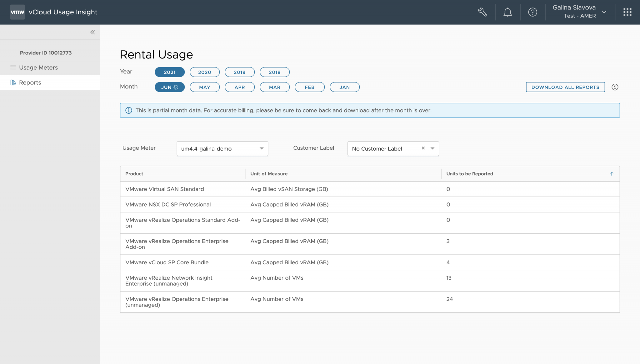Select Usage Meters in the sidebar
The width and height of the screenshot is (640, 364).
38,67
